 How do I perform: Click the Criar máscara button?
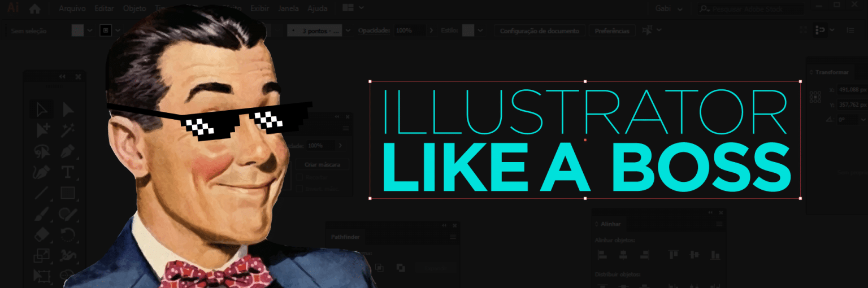pos(322,164)
